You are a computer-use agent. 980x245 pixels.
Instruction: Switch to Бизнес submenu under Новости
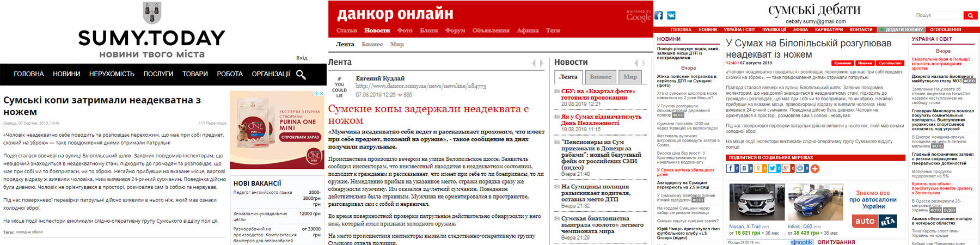[x=372, y=45]
